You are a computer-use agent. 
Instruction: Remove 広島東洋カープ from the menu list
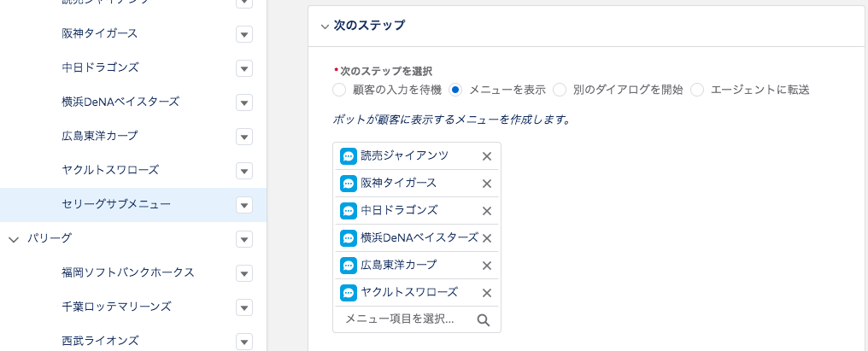(487, 266)
